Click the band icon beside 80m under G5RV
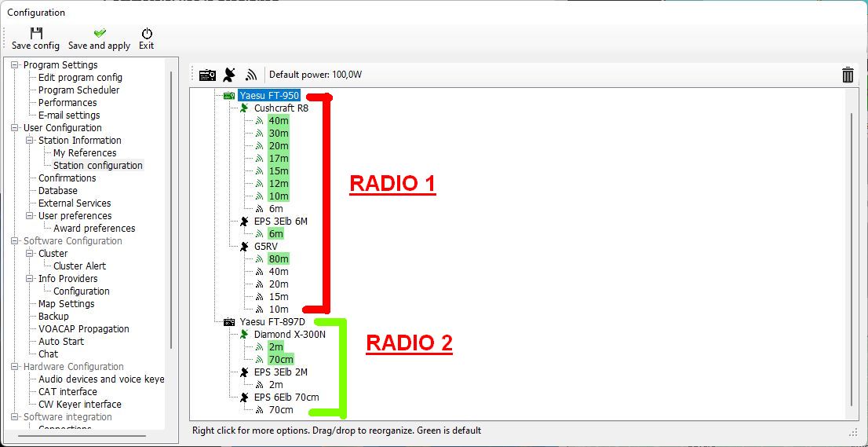Viewport: 868px width, 447px height. click(x=258, y=259)
